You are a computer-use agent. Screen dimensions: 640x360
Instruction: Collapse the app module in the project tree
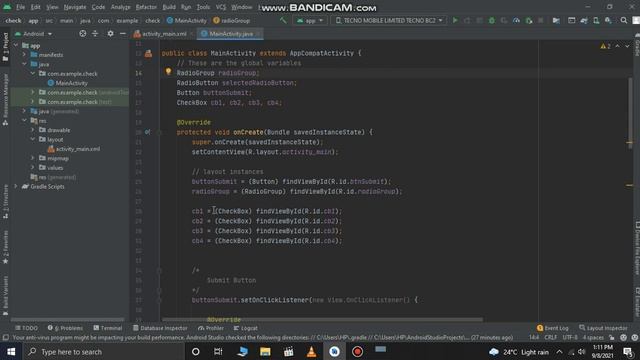point(16,46)
